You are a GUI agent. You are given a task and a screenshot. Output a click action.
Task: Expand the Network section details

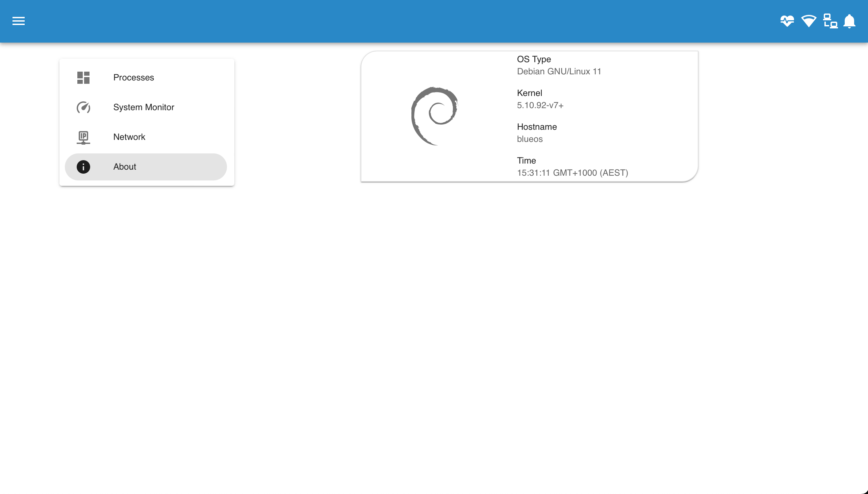pyautogui.click(x=146, y=137)
